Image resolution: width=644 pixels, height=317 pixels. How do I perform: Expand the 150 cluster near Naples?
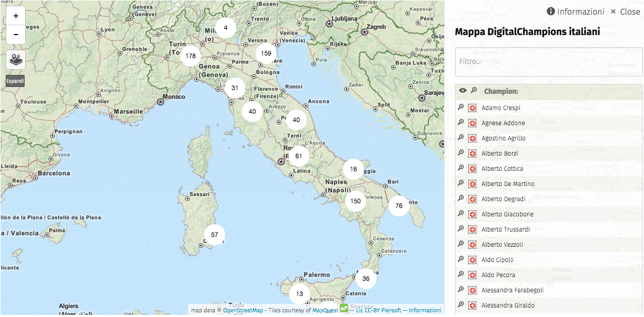(x=356, y=201)
